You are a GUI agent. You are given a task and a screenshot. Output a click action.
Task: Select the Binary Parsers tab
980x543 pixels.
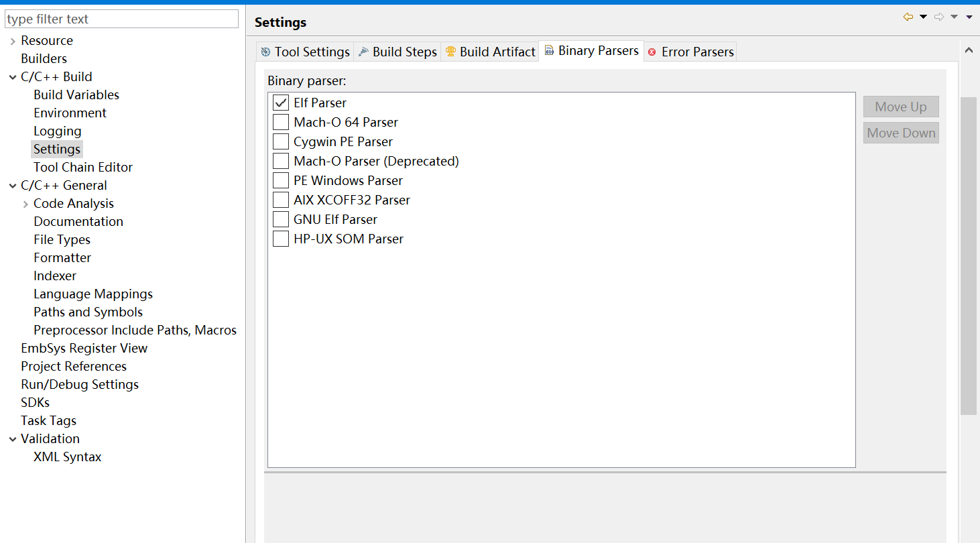pyautogui.click(x=591, y=51)
